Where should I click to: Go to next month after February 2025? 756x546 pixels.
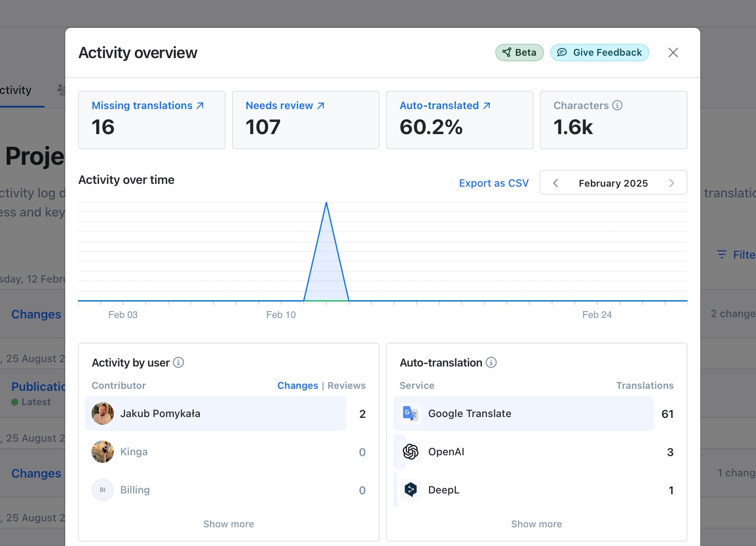pos(671,183)
